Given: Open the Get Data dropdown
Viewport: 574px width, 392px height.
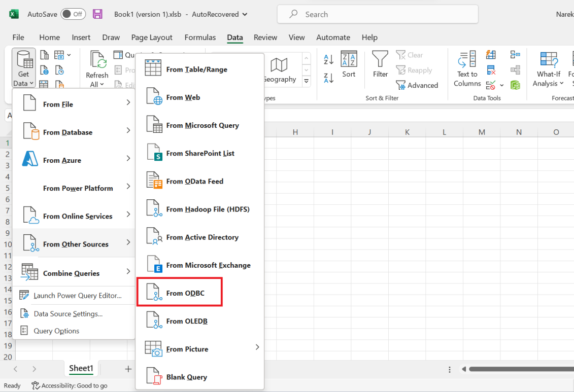Looking at the screenshot, I should tap(23, 67).
